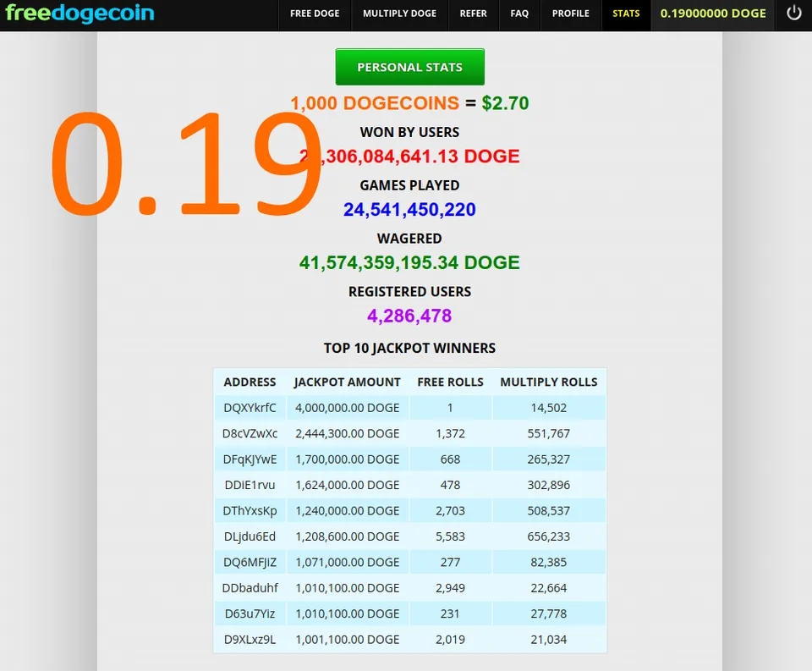Click jackpot amount 2,444,300.00 DOGE
The image size is (812, 671).
(347, 434)
